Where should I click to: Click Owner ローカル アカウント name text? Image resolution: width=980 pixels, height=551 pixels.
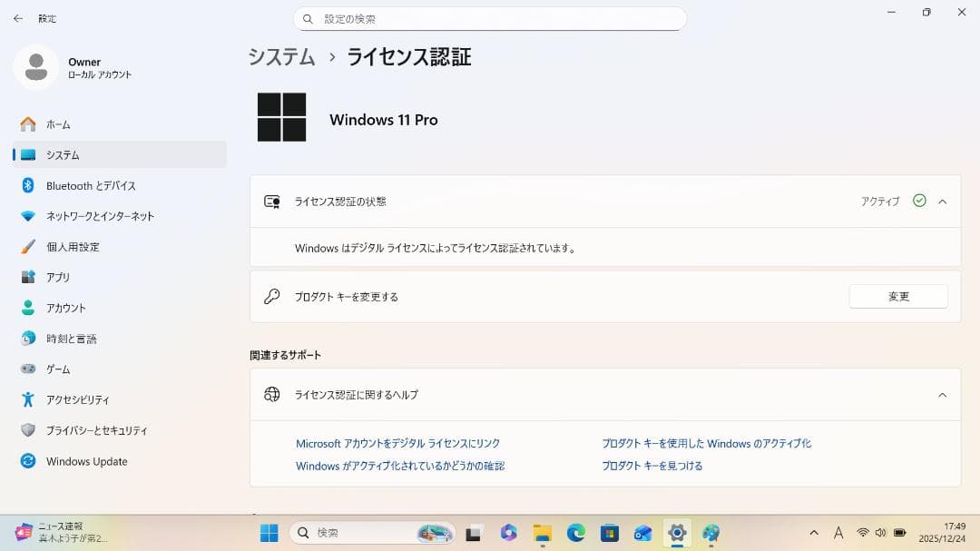pyautogui.click(x=100, y=67)
